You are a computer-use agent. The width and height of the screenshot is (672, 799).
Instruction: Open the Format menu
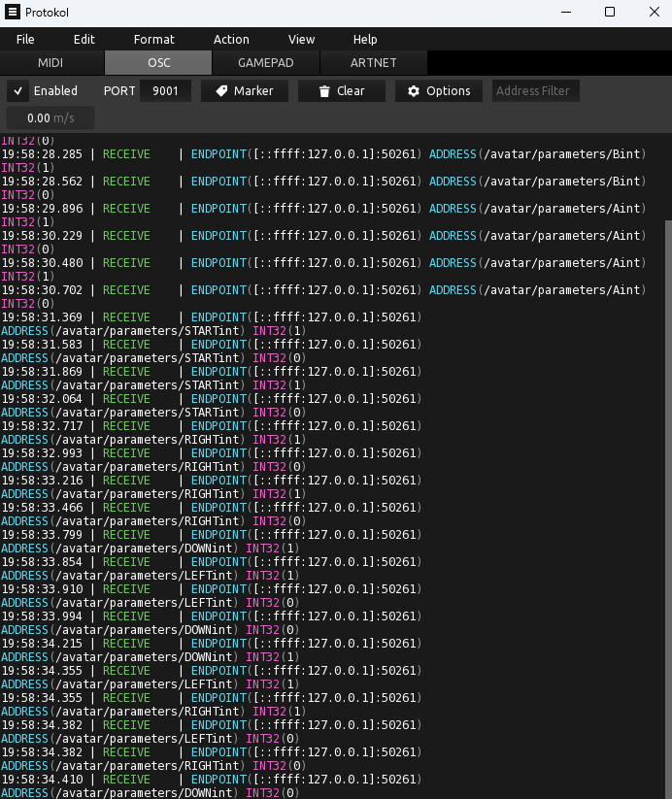(154, 39)
